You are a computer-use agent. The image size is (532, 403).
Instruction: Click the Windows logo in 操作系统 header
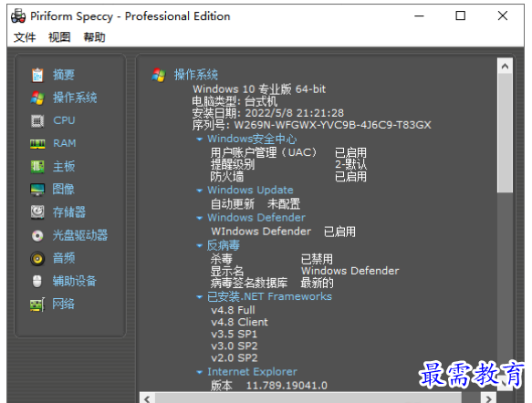point(159,75)
